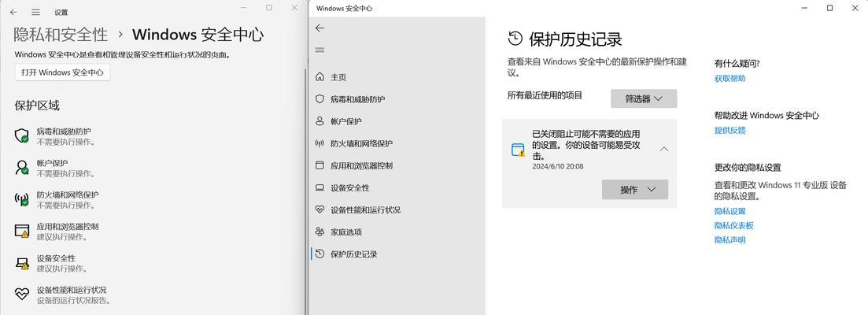The height and width of the screenshot is (315, 868).
Task: Click the 2024/6/10 20:08 timestamp
Action: pyautogui.click(x=557, y=166)
